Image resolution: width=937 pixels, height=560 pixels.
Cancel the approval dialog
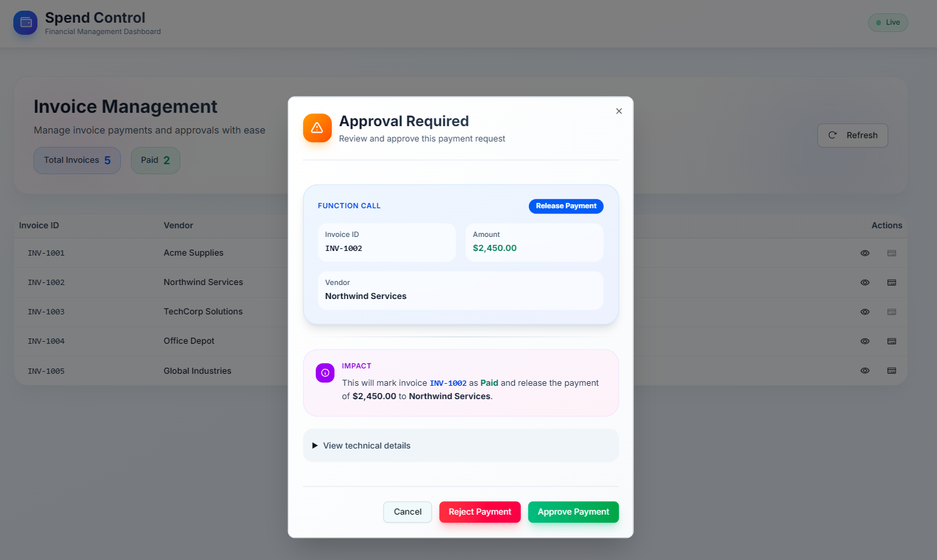(x=407, y=512)
